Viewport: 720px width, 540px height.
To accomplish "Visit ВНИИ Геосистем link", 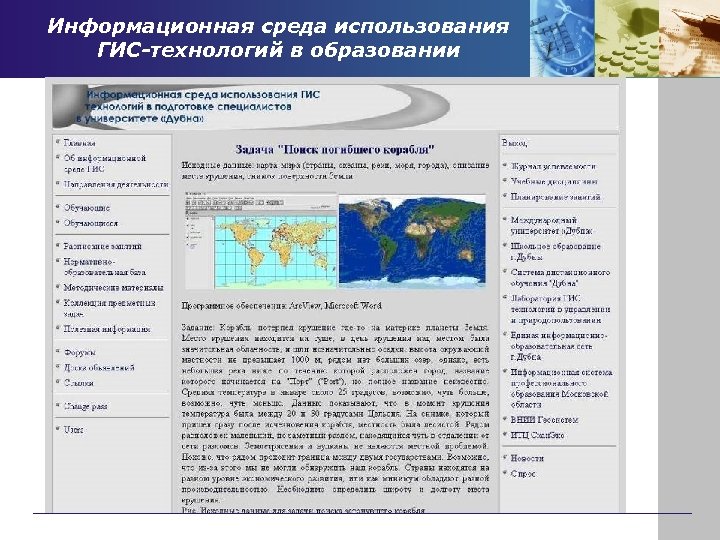I will click(x=544, y=420).
